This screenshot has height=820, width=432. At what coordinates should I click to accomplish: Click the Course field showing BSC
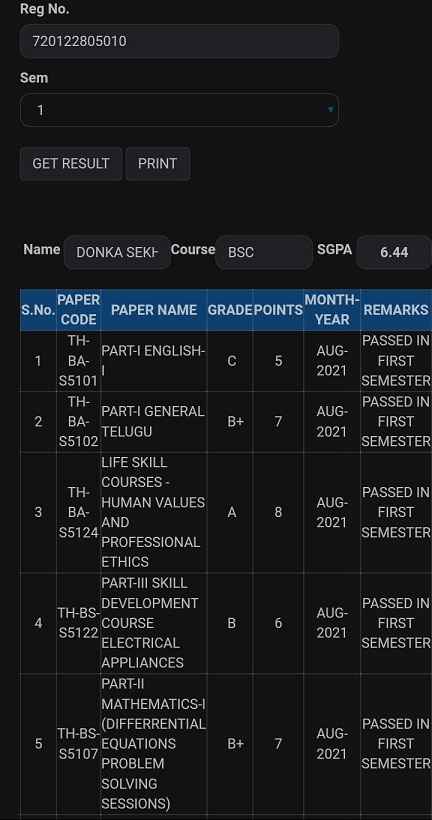click(x=264, y=252)
